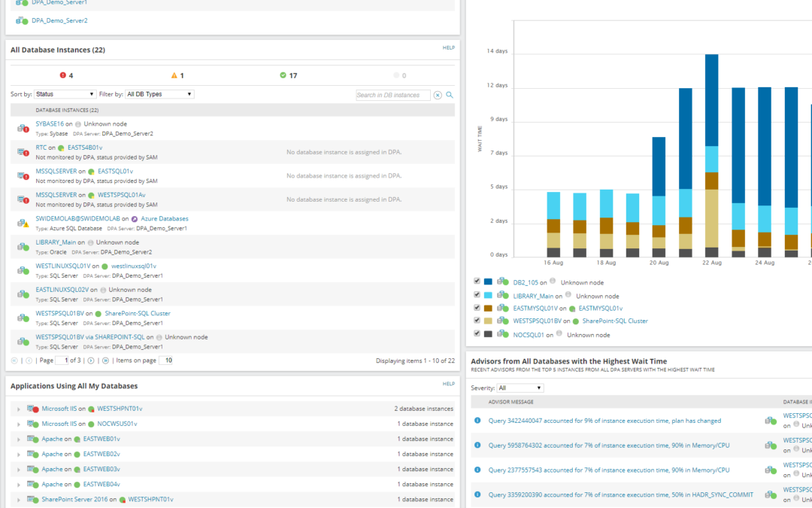Click the DPA_Demo_Server2 server icon

[x=22, y=21]
